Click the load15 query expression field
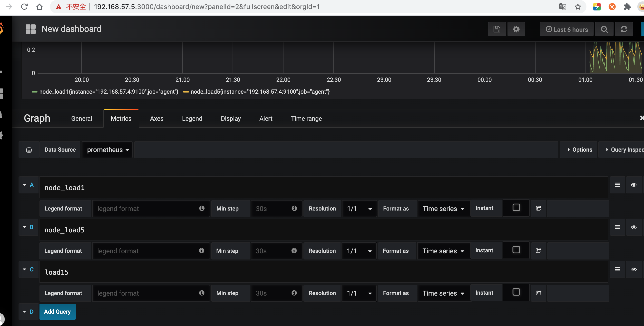 [323, 272]
